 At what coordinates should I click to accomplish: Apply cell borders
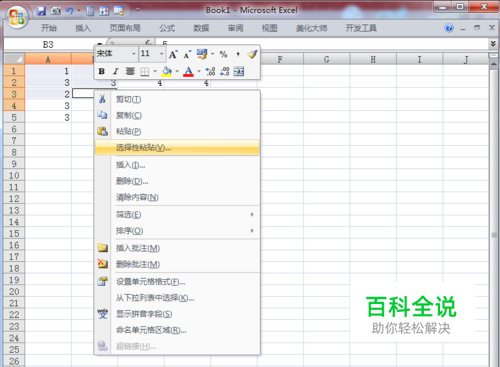point(145,71)
